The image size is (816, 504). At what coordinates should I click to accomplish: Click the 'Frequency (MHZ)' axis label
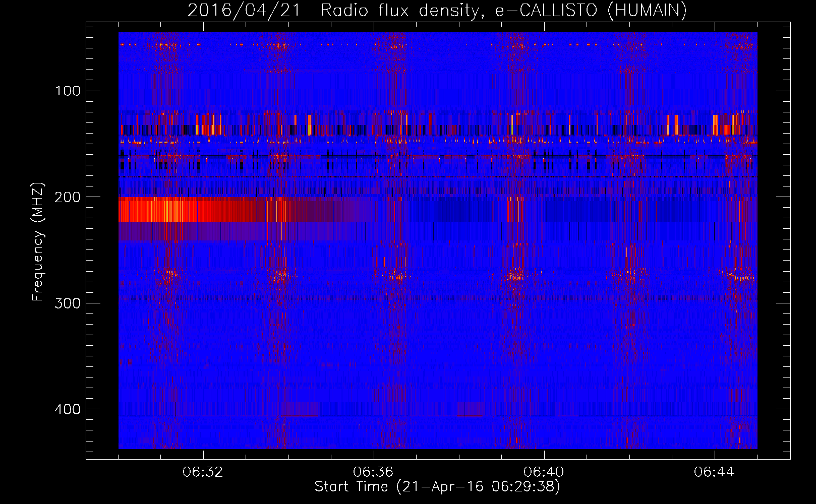pyautogui.click(x=38, y=241)
